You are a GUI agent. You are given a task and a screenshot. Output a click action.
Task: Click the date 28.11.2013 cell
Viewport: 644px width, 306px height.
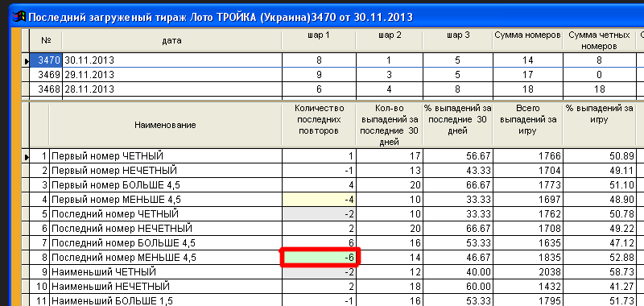coord(171,89)
